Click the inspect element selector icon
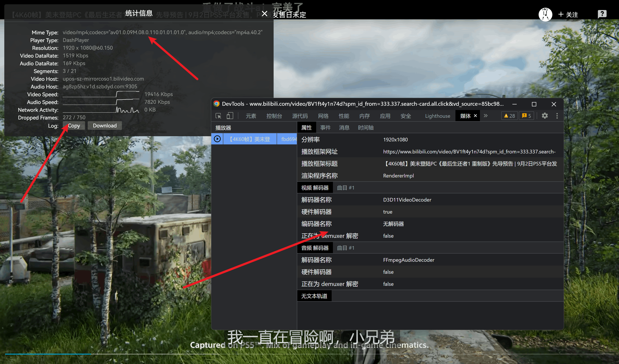The width and height of the screenshot is (619, 364). click(x=218, y=116)
